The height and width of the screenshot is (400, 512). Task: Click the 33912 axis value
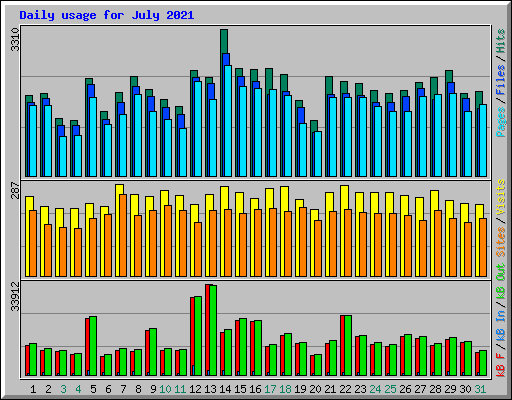(15, 296)
